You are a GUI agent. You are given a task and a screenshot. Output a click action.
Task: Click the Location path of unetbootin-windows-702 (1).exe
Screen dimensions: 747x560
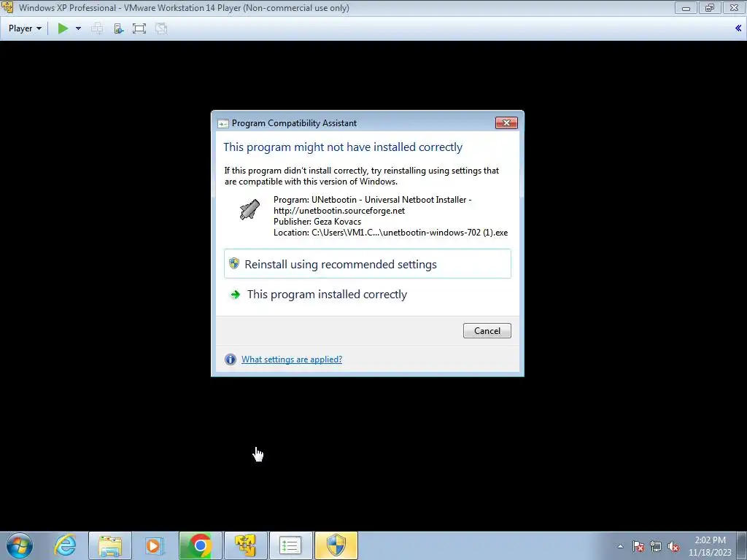click(391, 233)
